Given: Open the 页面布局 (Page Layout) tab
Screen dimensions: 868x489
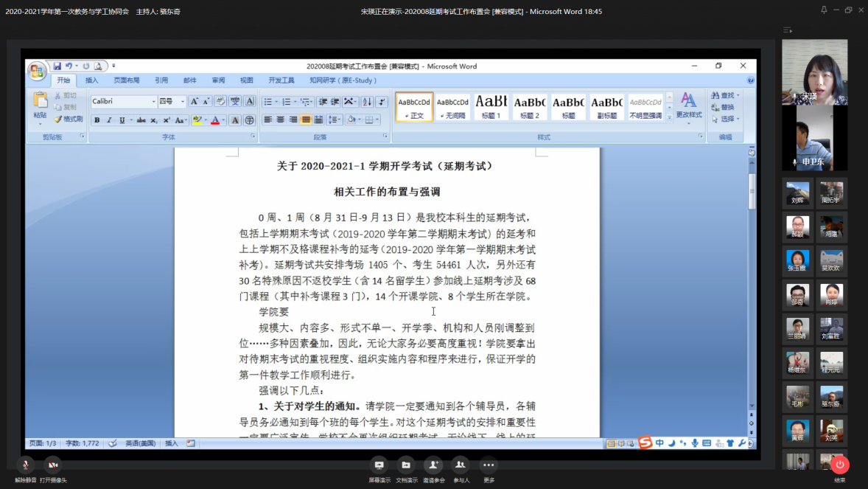Looking at the screenshot, I should pos(126,80).
